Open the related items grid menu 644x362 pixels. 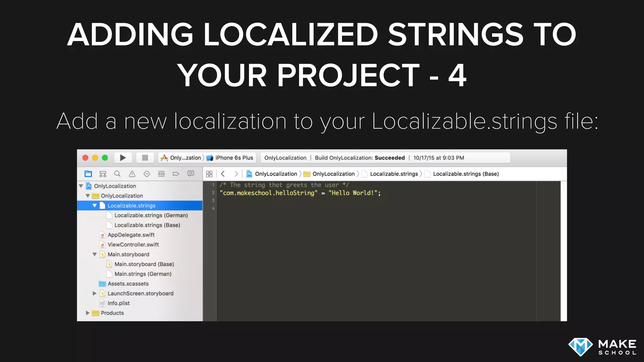[x=209, y=174]
